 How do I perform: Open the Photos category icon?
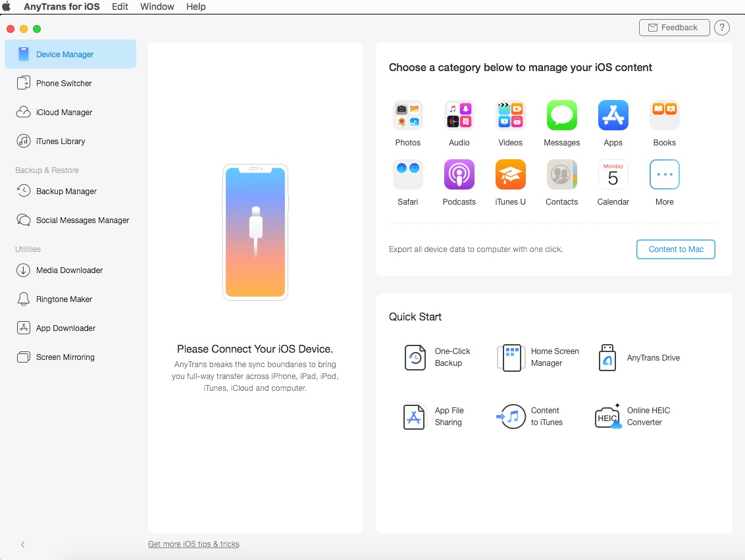tap(407, 115)
